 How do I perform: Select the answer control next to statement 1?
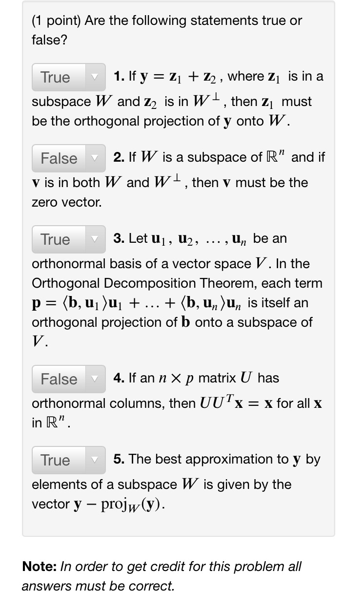click(x=68, y=77)
